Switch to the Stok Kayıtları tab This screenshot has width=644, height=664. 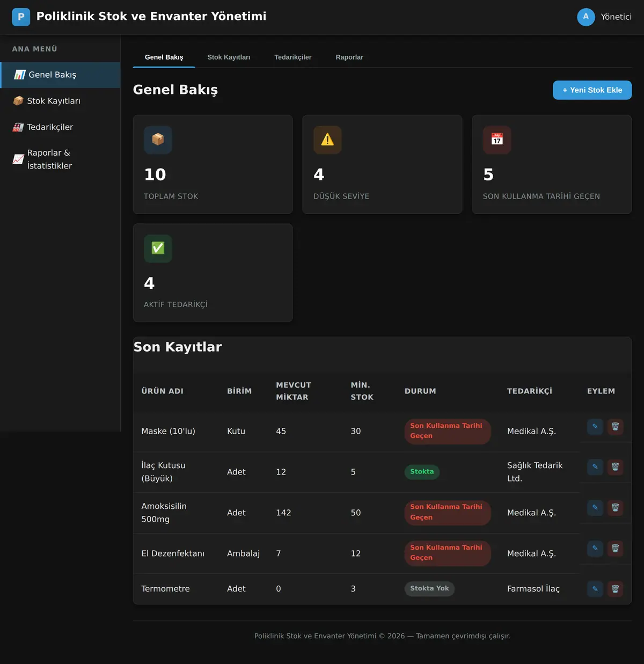point(229,57)
